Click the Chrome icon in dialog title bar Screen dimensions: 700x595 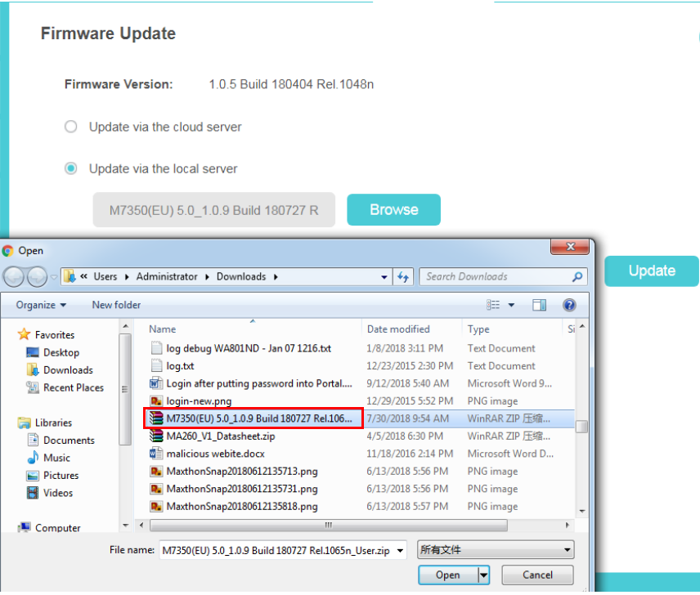coord(7,251)
